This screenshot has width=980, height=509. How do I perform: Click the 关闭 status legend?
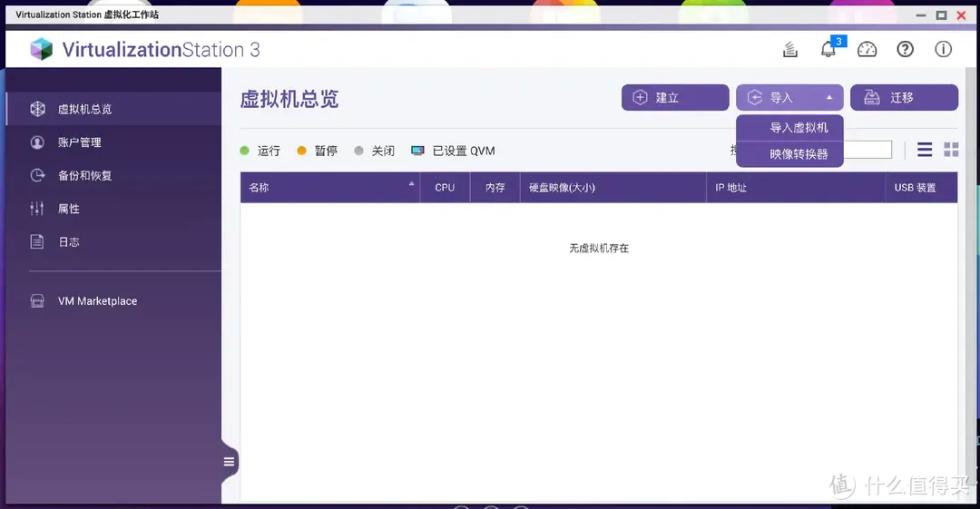click(375, 151)
